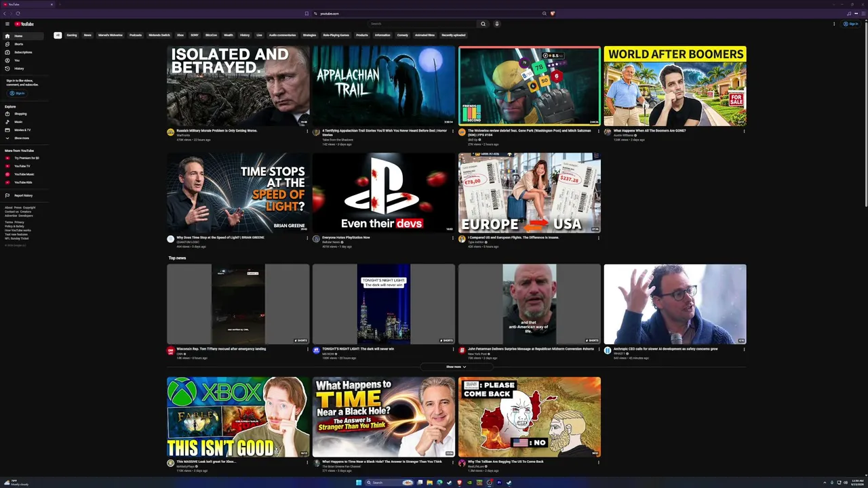
Task: Click the search magnifier button
Action: (483, 24)
